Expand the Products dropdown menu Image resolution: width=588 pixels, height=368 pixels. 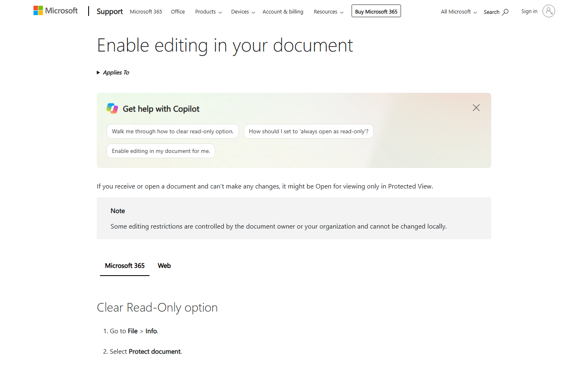(x=209, y=11)
